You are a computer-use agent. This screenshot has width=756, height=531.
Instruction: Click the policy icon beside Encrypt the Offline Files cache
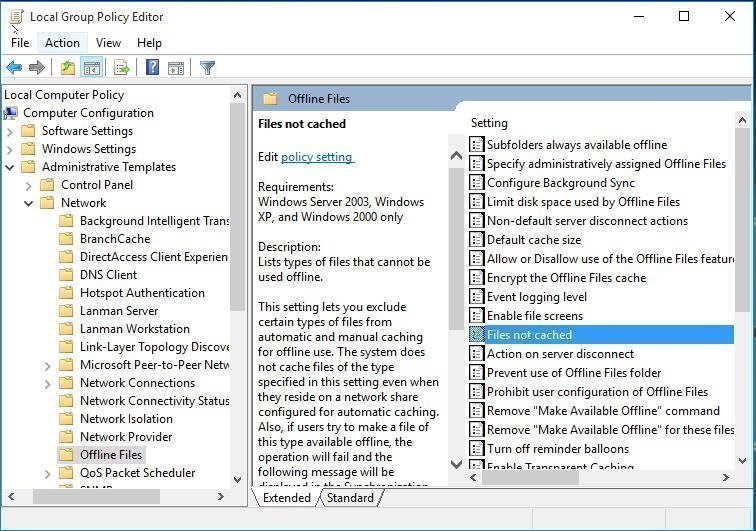(476, 277)
